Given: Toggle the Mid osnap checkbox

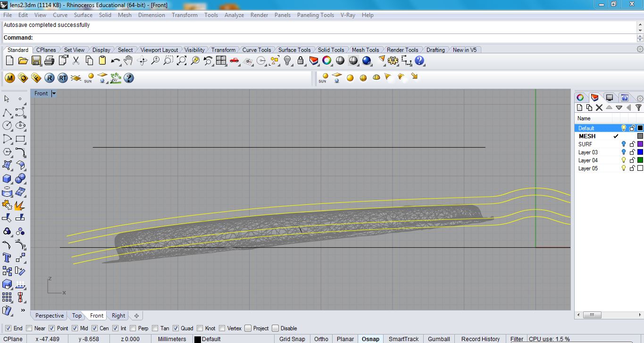Looking at the screenshot, I should pos(75,328).
